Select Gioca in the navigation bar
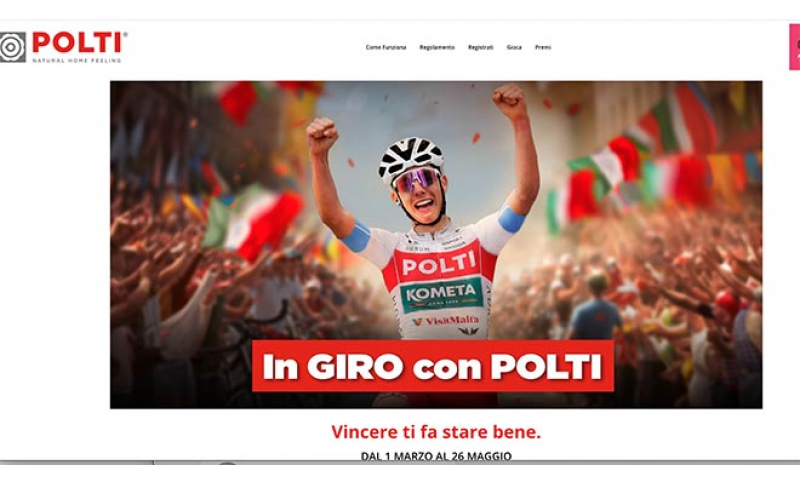800x484 pixels. pos(514,47)
